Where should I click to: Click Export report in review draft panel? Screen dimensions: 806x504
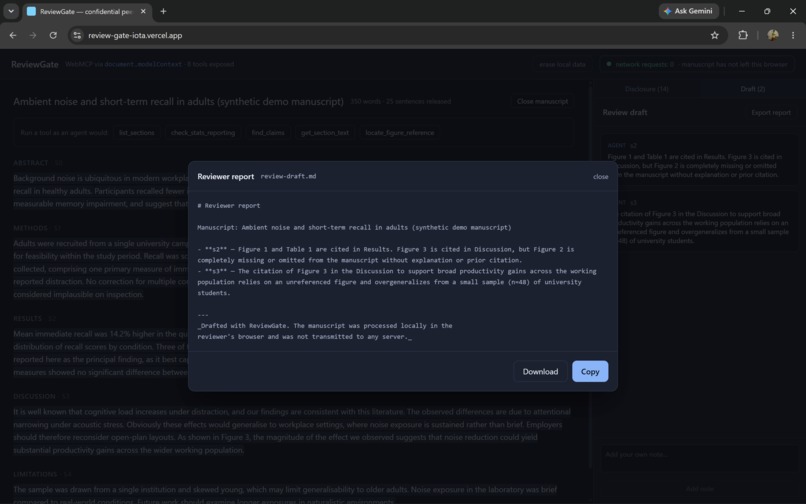[771, 113]
